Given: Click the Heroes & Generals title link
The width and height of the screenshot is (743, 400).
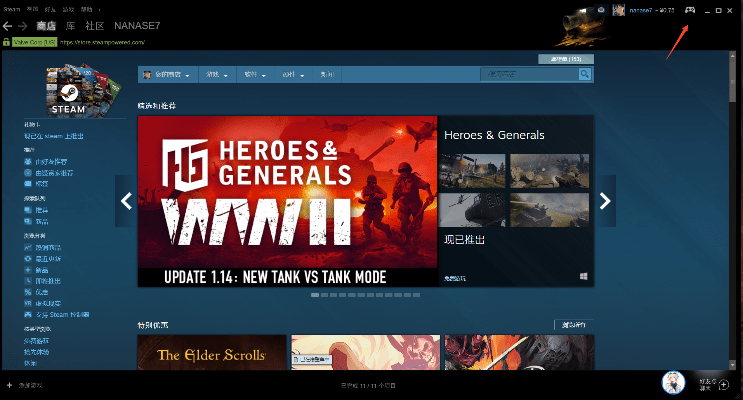Looking at the screenshot, I should click(494, 135).
